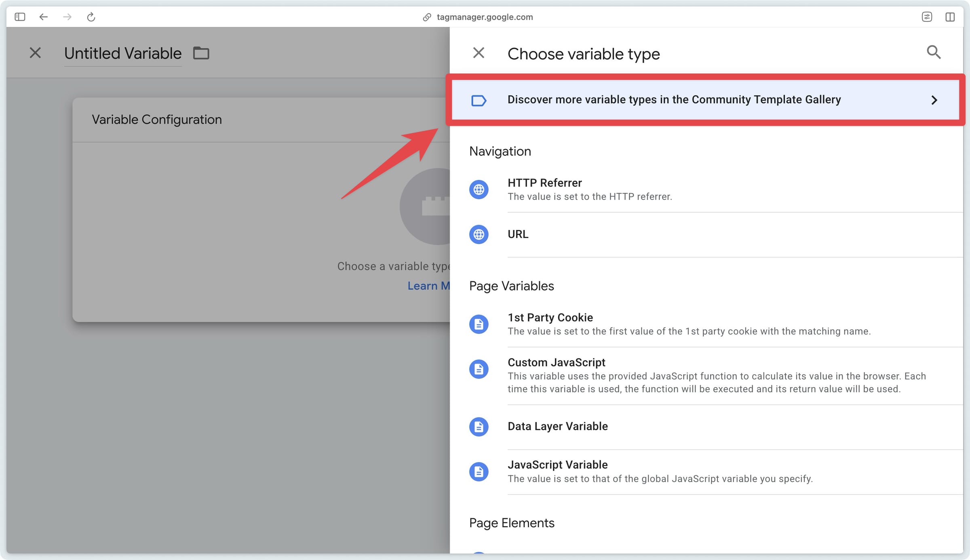Viewport: 970px width, 560px height.
Task: Click the Variable Configuration brick placeholder icon
Action: [x=425, y=206]
